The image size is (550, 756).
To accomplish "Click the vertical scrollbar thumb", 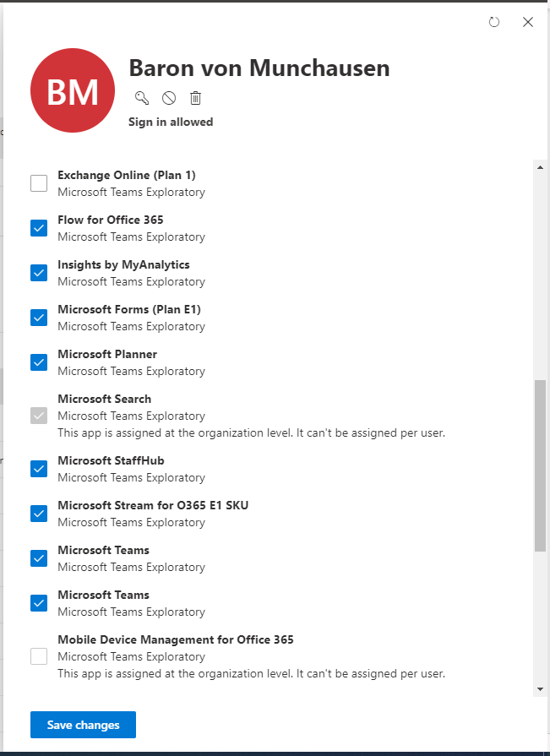I will tap(540, 465).
